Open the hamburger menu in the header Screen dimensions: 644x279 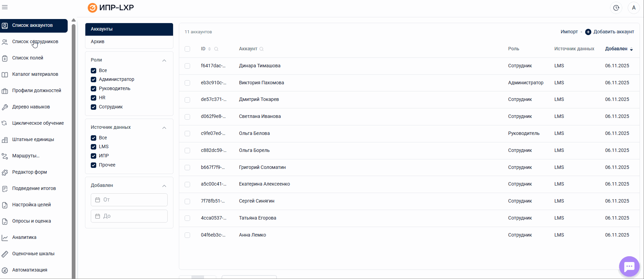coord(5,7)
